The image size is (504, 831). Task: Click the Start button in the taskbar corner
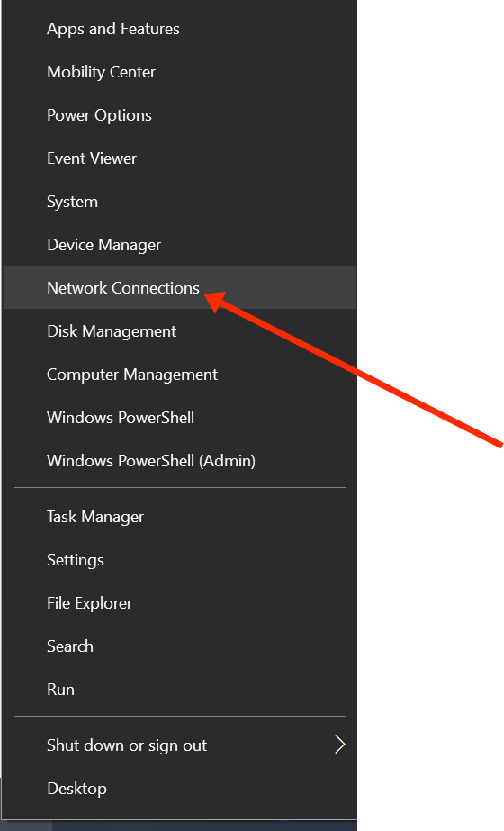pyautogui.click(x=26, y=826)
